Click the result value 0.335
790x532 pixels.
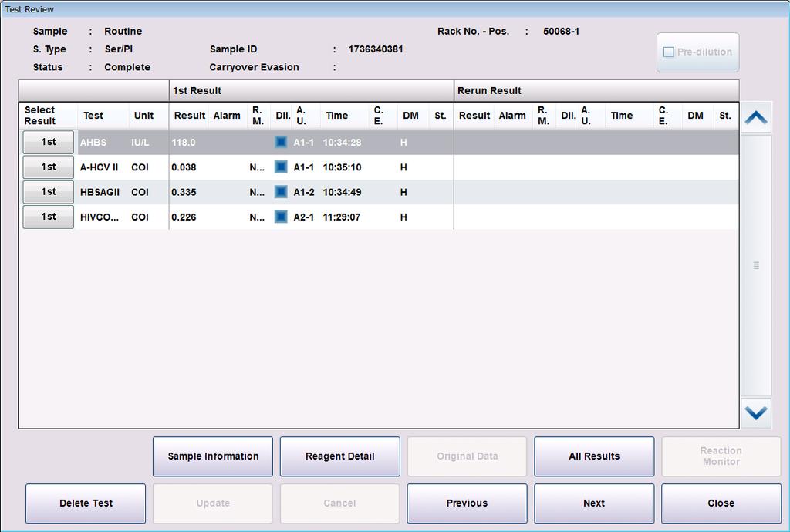(184, 192)
